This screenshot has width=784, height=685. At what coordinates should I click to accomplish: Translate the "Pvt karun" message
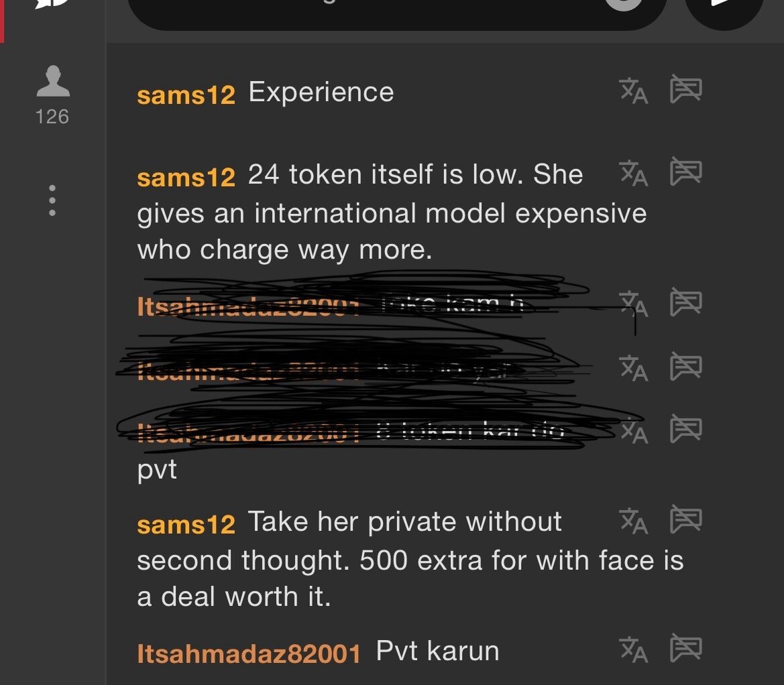pyautogui.click(x=634, y=649)
